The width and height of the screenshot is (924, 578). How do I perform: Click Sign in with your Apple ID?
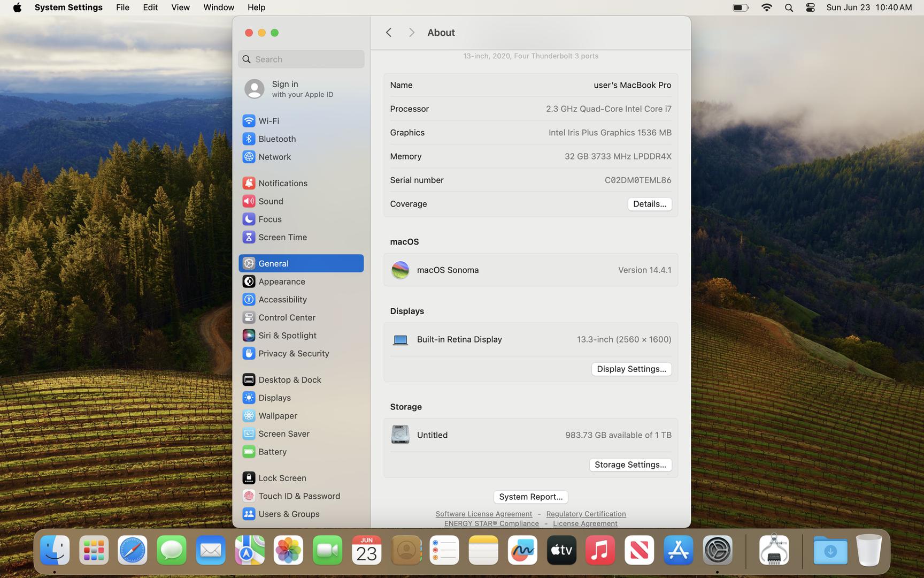(x=301, y=89)
